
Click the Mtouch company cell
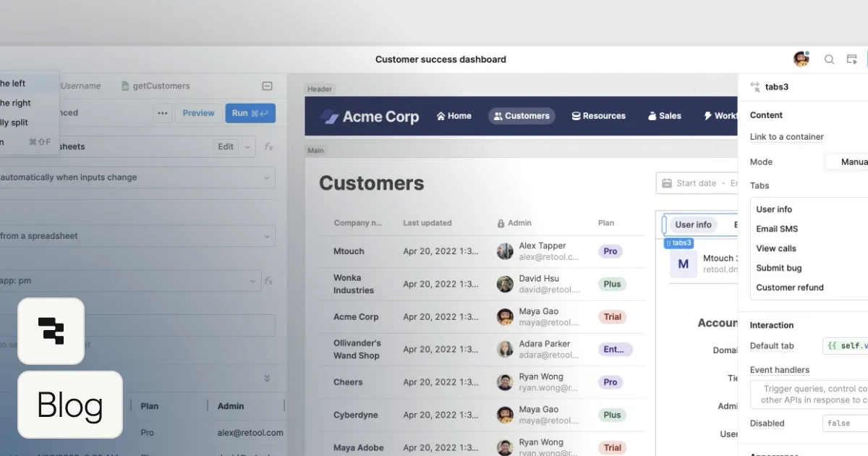point(349,251)
